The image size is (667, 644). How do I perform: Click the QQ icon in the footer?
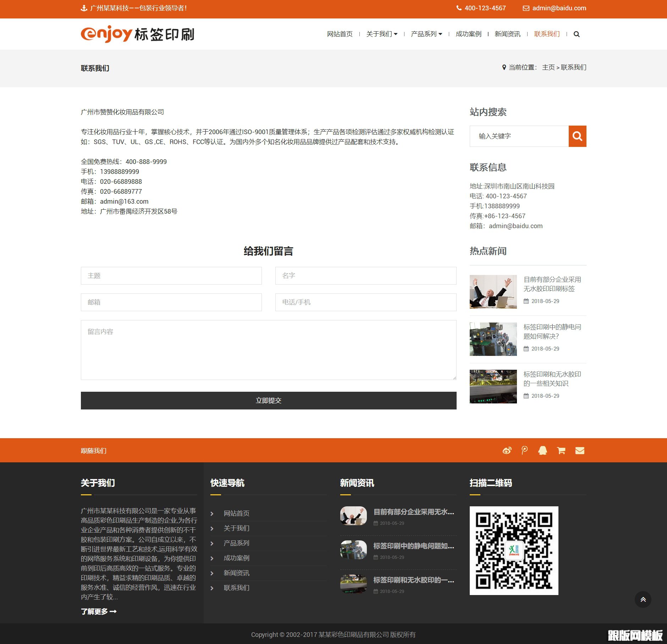543,450
